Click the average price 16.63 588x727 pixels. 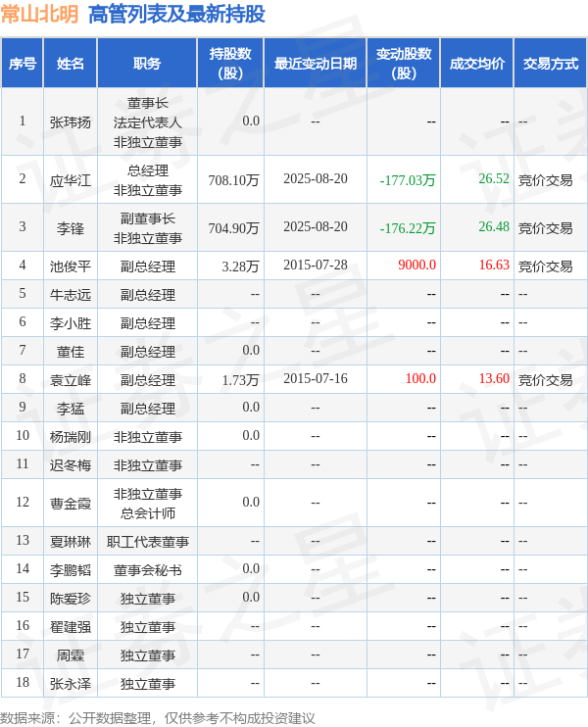494,265
